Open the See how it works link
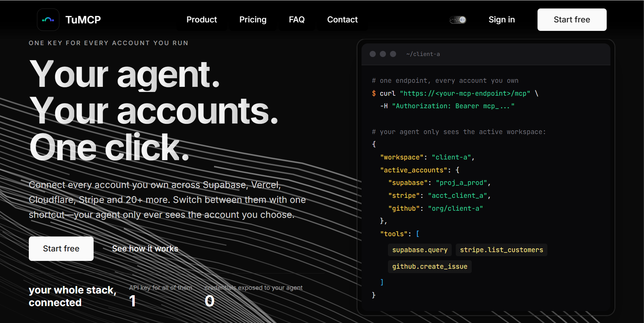 (x=145, y=249)
